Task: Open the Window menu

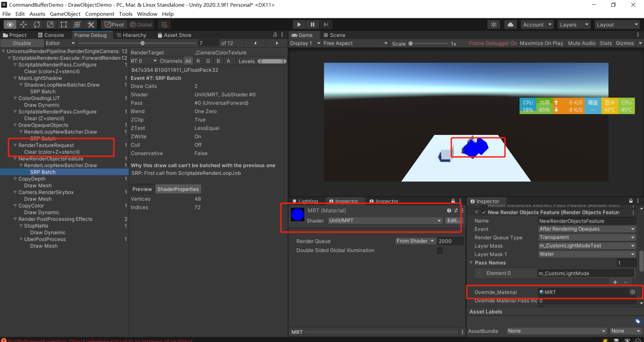Action: point(147,14)
